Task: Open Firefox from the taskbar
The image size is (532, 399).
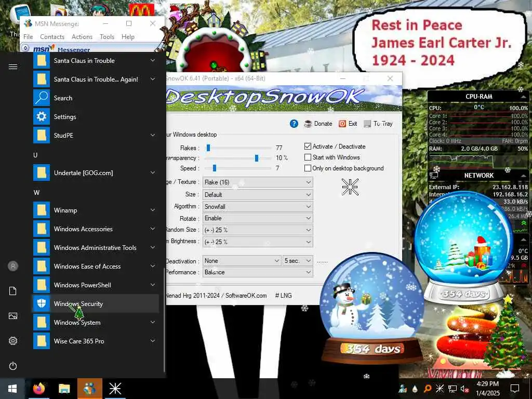Action: click(x=39, y=389)
